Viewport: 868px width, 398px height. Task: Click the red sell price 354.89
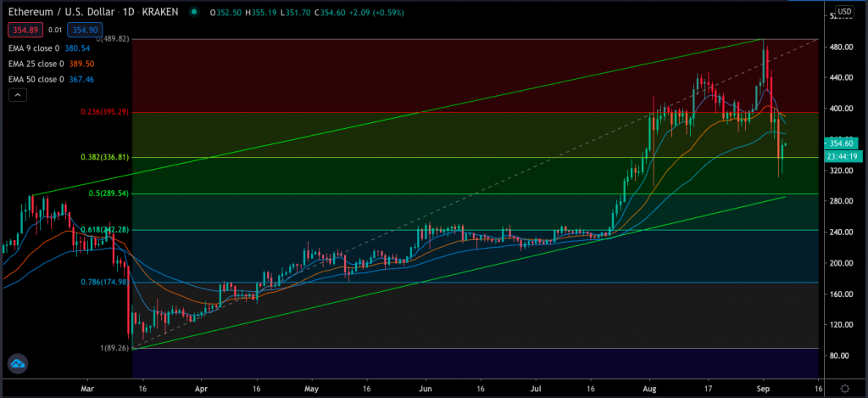pyautogui.click(x=24, y=30)
